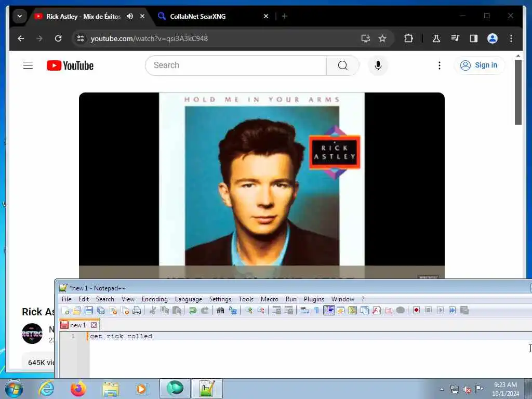Click YouTube search magnifier button

coord(343,65)
